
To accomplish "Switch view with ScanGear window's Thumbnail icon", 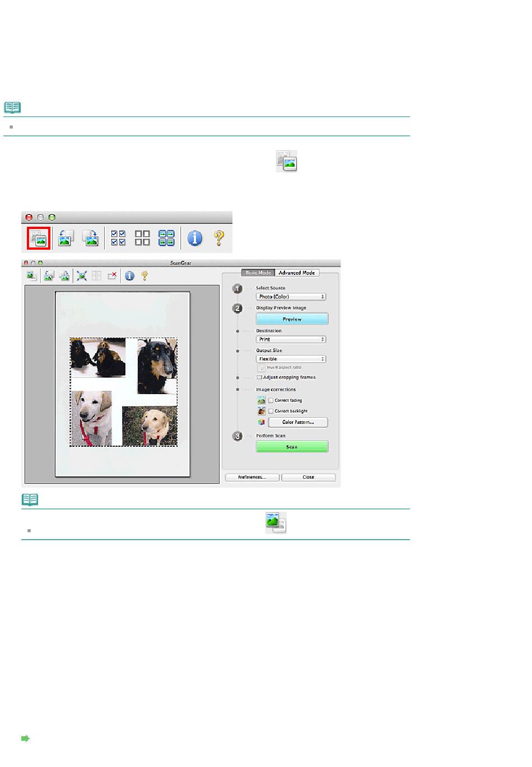I will (x=31, y=275).
